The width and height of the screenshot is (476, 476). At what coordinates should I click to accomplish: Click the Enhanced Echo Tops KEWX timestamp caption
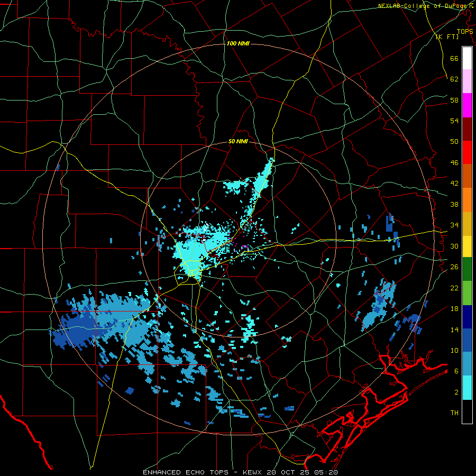coord(240,472)
